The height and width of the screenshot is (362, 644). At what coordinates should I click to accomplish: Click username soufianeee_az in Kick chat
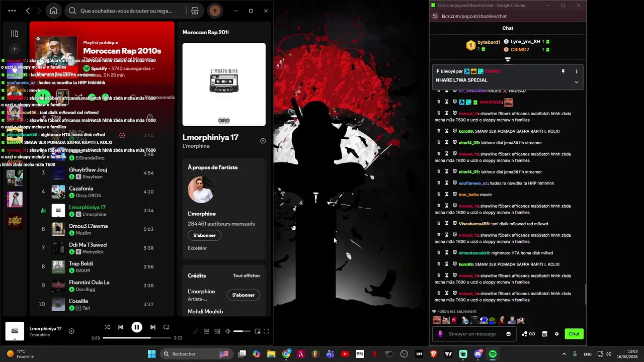(473, 183)
